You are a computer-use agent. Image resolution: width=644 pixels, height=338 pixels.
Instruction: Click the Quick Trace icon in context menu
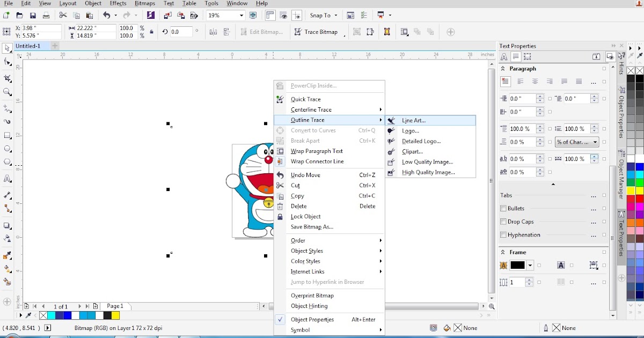pos(280,99)
